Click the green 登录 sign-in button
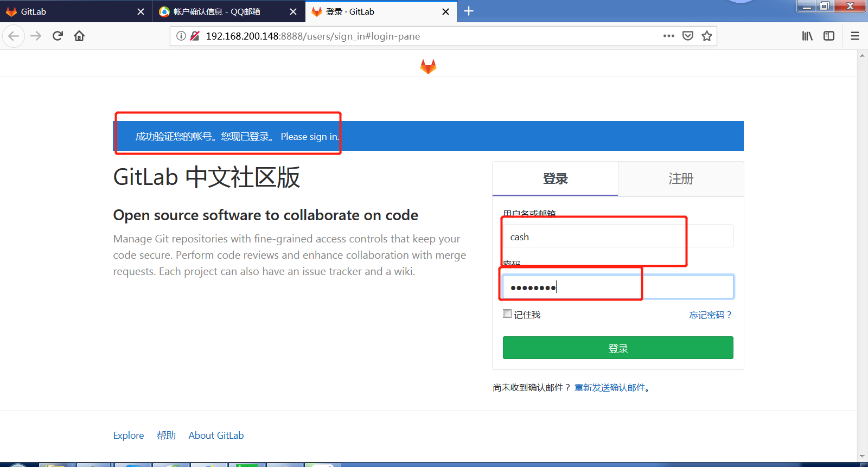 tap(618, 348)
